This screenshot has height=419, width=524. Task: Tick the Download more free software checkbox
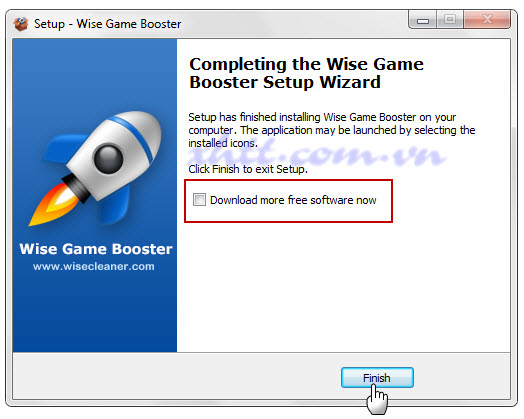pos(199,200)
